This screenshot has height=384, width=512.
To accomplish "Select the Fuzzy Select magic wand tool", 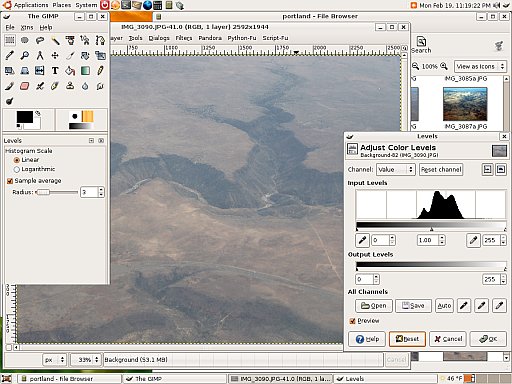I will pos(55,40).
